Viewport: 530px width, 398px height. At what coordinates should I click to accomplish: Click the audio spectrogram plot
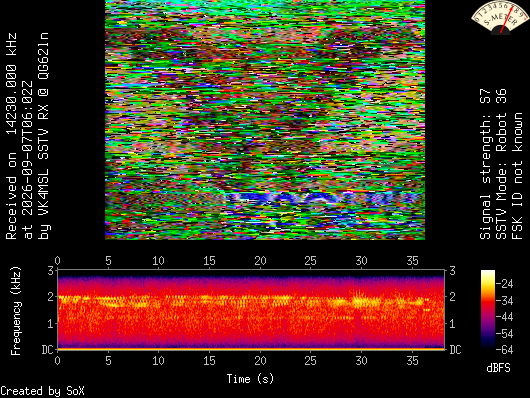(x=251, y=309)
